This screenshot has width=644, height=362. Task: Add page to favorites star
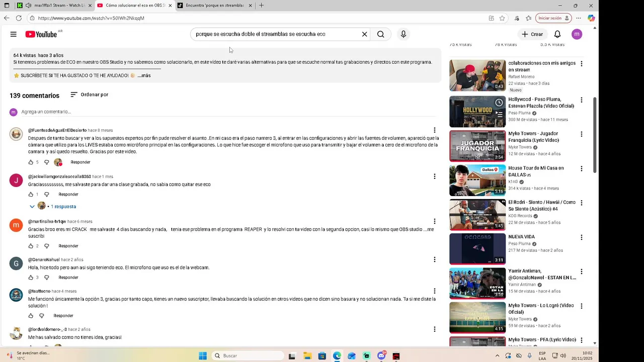click(502, 18)
